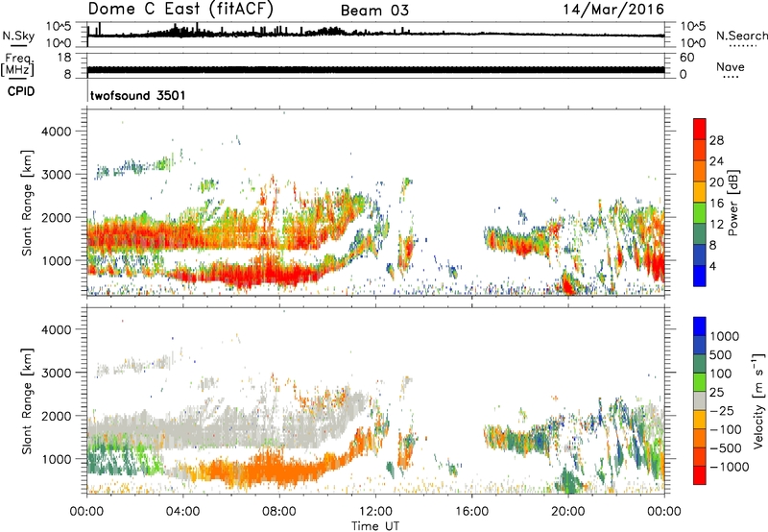Click the gray segment of velocity colorbar

pyautogui.click(x=700, y=401)
